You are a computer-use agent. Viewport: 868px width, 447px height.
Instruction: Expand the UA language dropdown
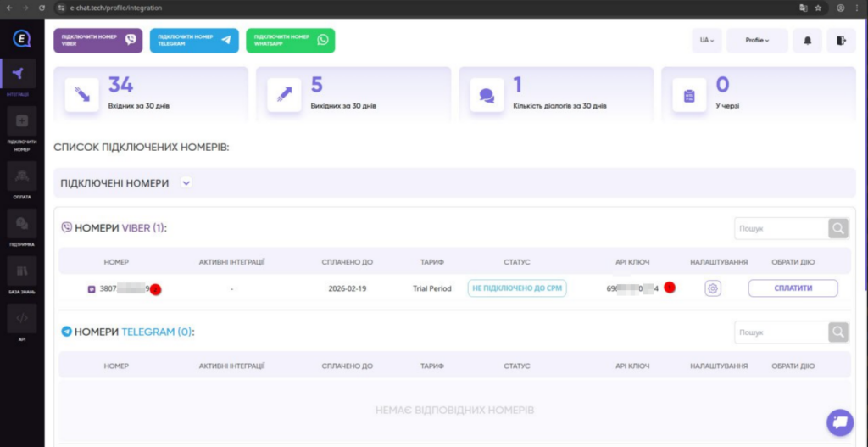pos(706,41)
